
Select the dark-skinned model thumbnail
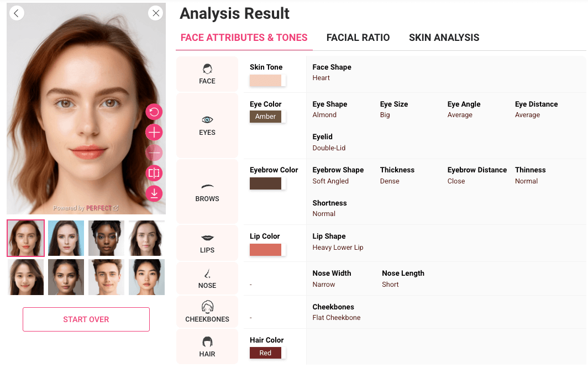106,238
